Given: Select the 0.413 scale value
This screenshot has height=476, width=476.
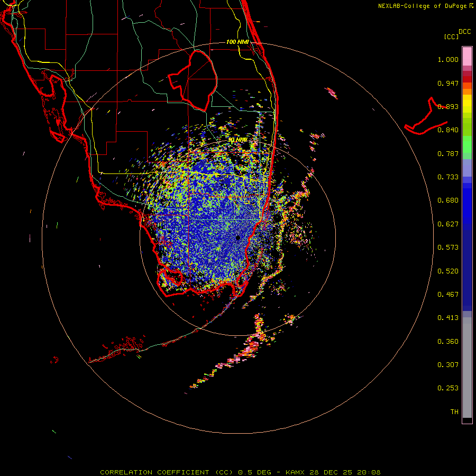Looking at the screenshot, I should click(x=448, y=318).
